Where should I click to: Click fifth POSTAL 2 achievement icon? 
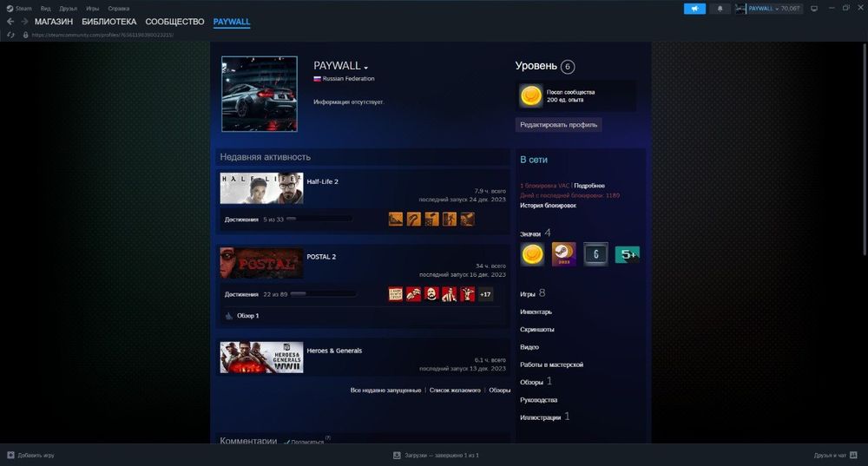pos(468,294)
